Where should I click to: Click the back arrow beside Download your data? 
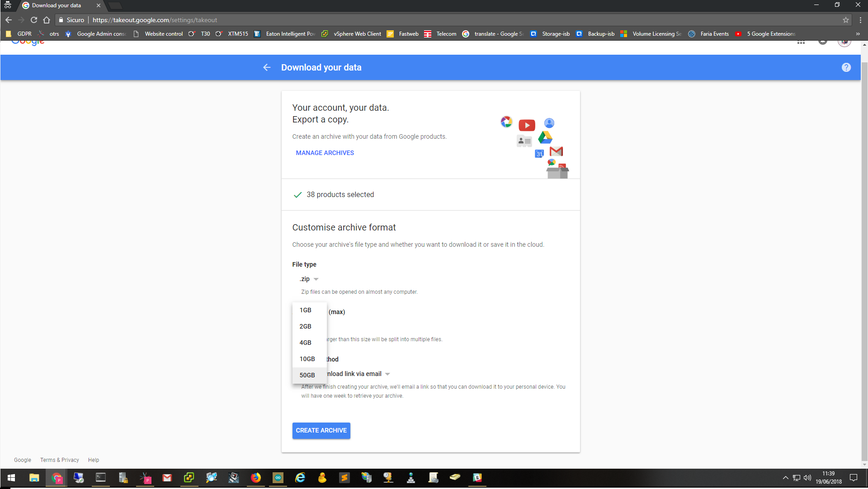pos(267,67)
